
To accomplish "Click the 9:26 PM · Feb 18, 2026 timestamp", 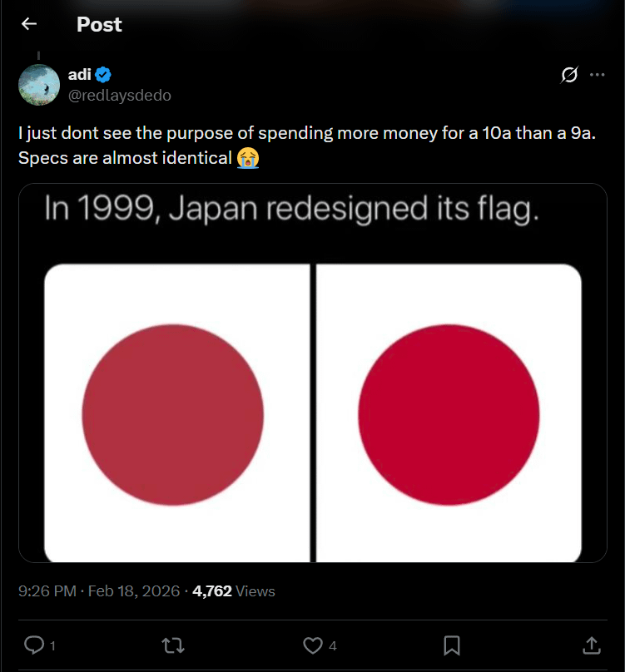I will [99, 591].
